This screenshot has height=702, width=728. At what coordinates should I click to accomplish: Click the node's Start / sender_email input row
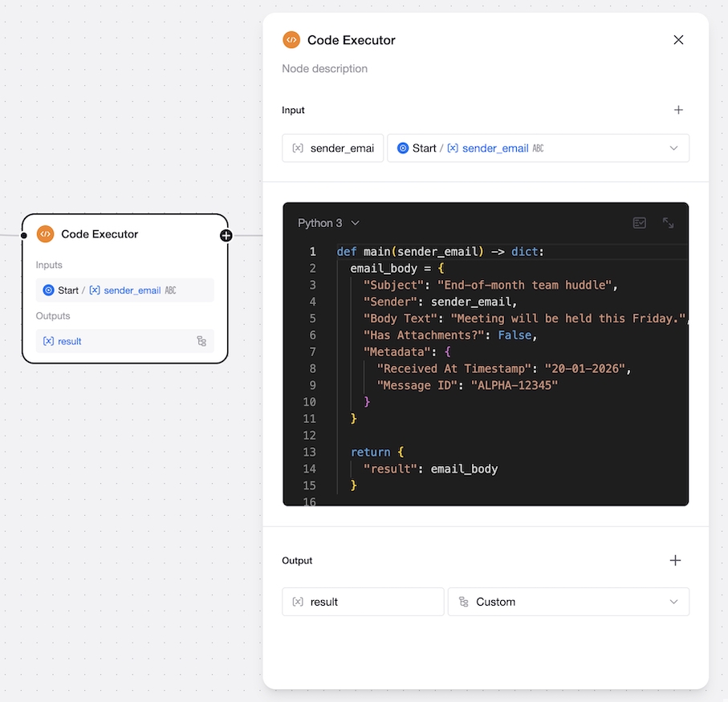125,290
